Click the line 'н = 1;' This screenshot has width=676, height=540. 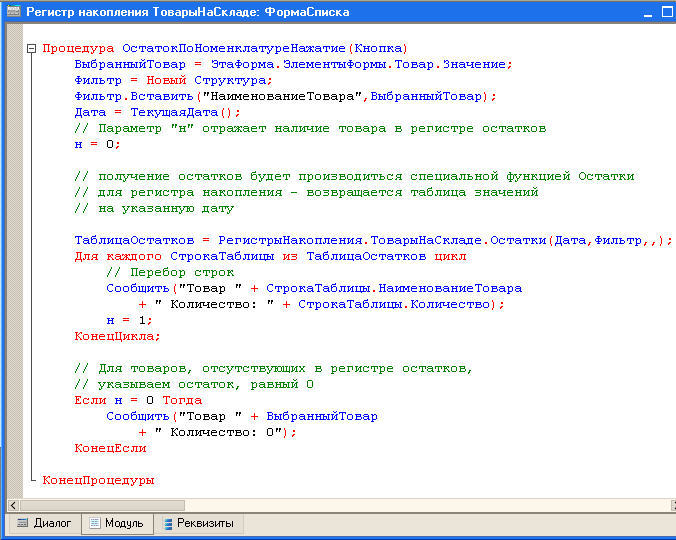(129, 320)
